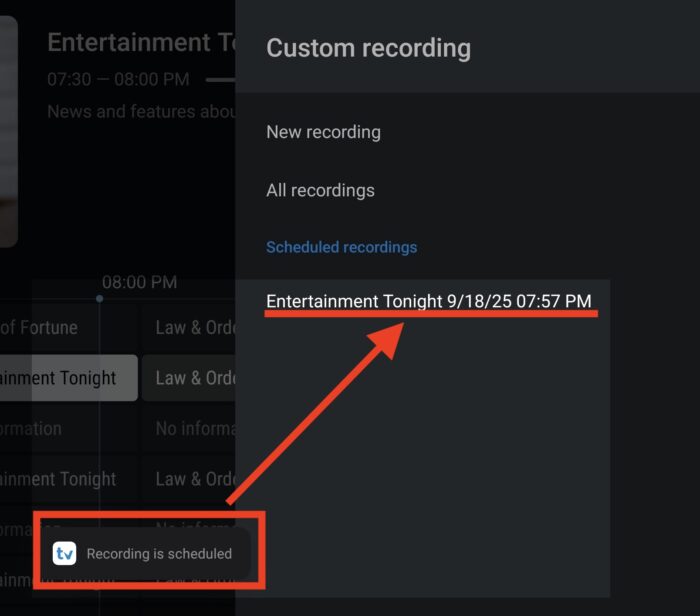Click the program thumbnail image at top left
The image size is (700, 616).
(x=8, y=130)
